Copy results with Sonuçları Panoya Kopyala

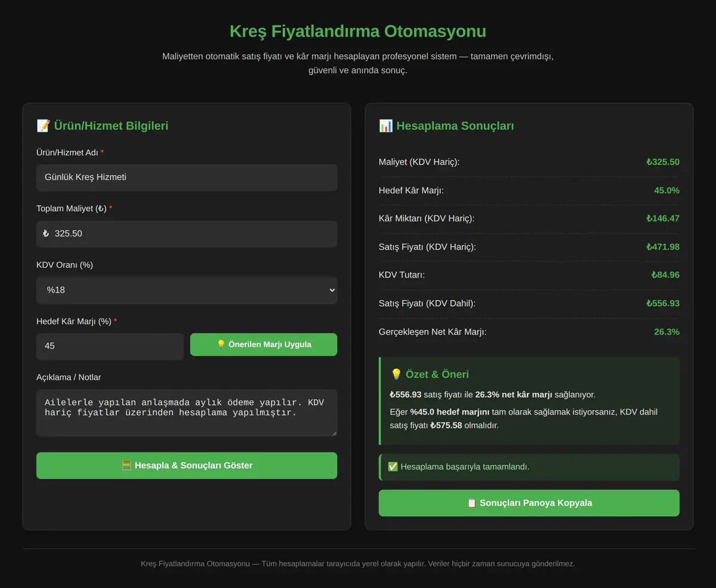pos(529,503)
